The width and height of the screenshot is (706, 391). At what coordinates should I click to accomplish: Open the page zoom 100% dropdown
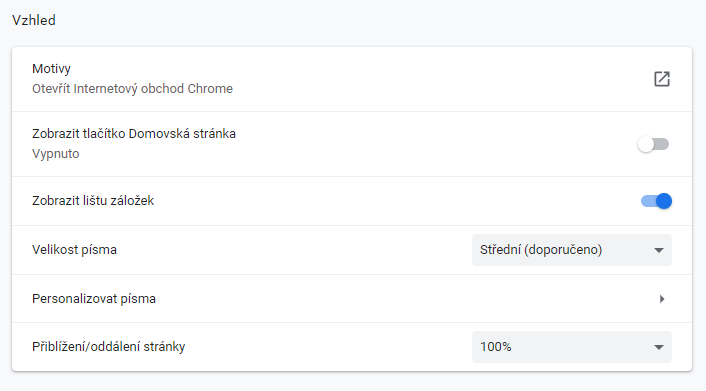click(x=572, y=347)
